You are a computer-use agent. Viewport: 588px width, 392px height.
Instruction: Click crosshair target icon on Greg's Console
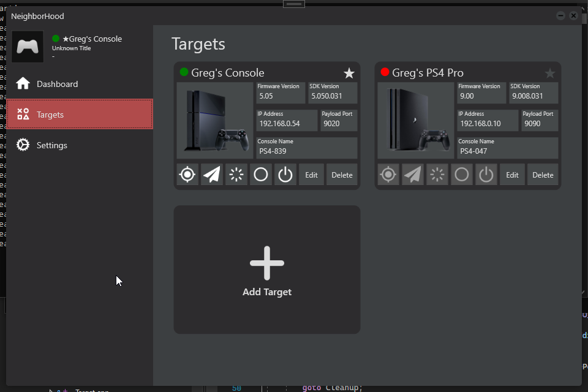187,175
